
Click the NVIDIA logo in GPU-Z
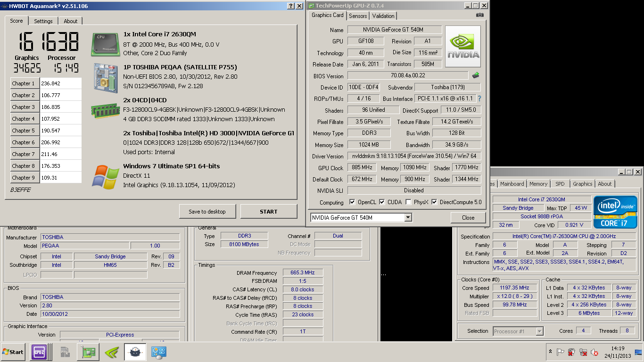click(x=462, y=46)
